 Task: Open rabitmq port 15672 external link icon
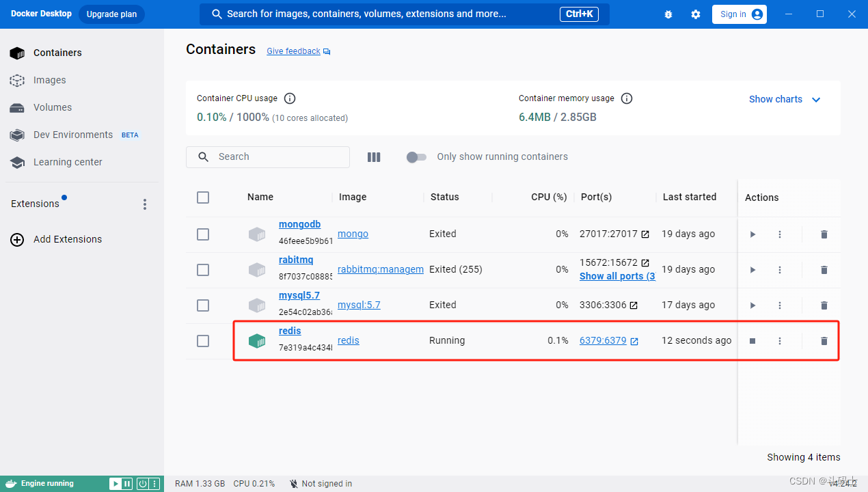[645, 263]
